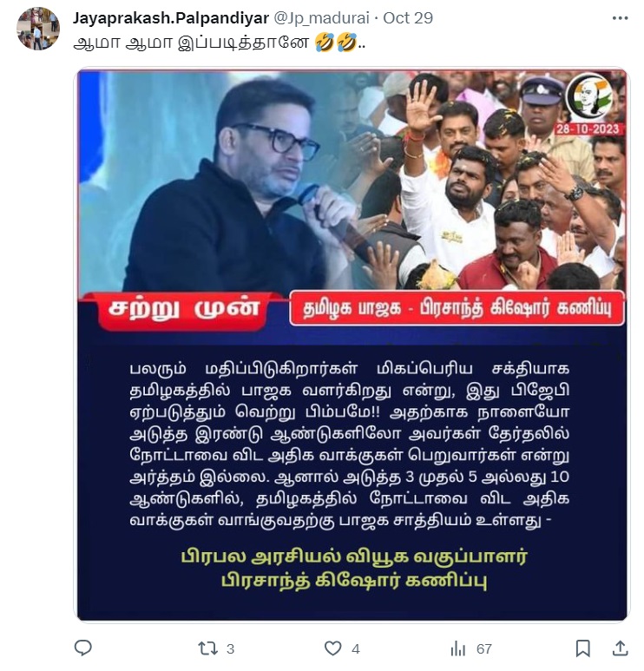Image resolution: width=644 pixels, height=671 pixels.
Task: Click the 28-10-2023 date stamp on image
Action: [588, 128]
